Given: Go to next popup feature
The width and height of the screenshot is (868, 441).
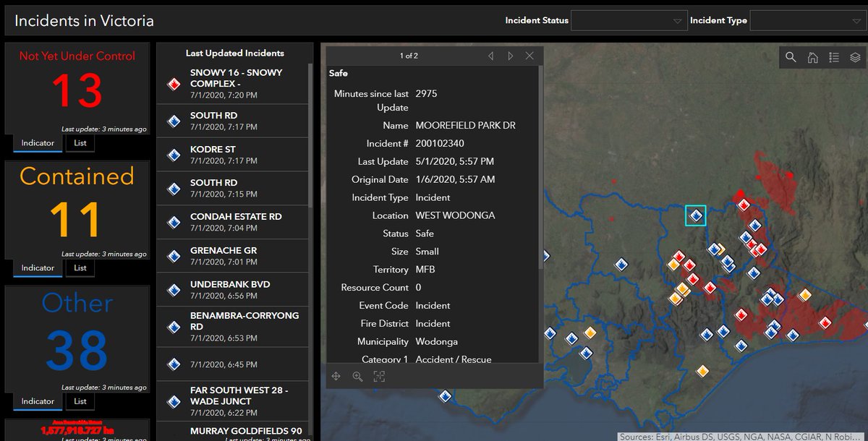Looking at the screenshot, I should point(511,56).
